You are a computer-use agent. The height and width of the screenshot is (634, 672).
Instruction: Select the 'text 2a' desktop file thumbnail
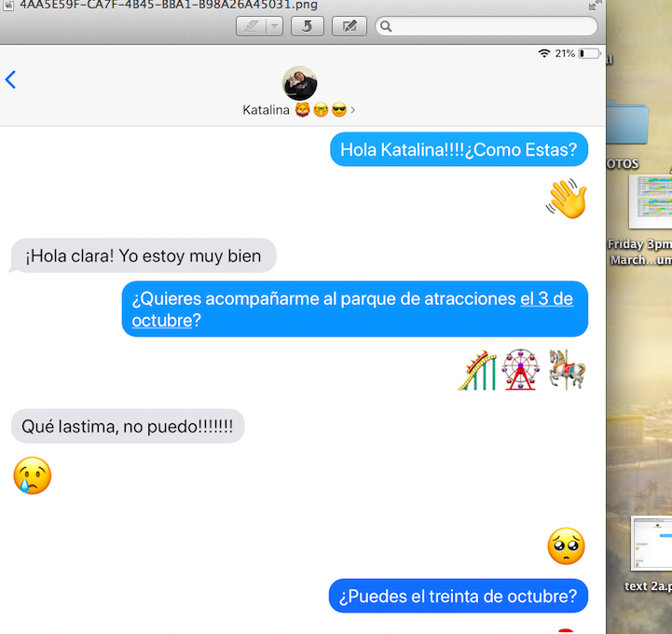pyautogui.click(x=651, y=544)
